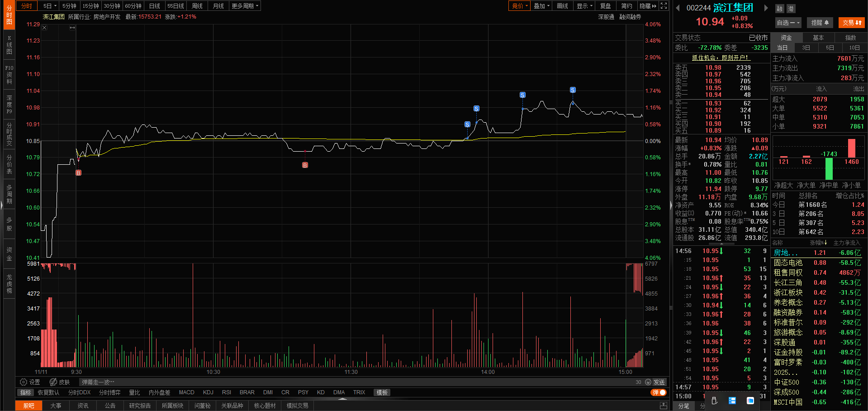868x411 pixels.
Task: Select the KDJ indicator
Action: 208,392
